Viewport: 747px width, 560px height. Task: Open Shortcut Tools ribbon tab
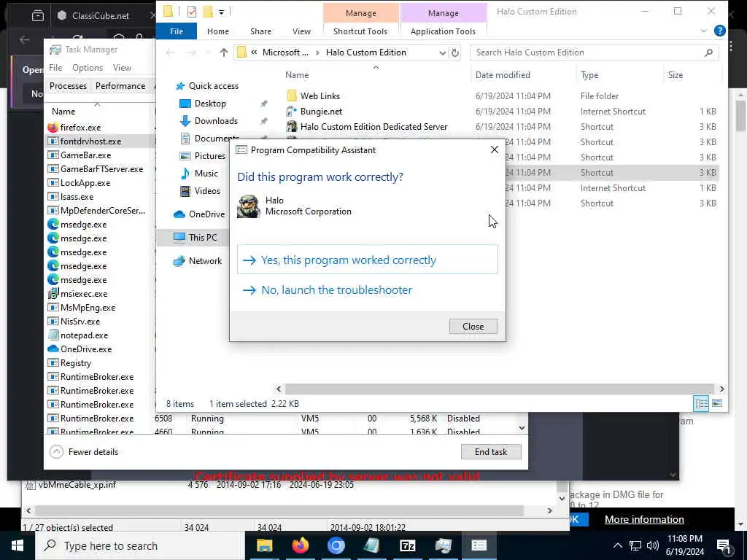[x=360, y=31]
